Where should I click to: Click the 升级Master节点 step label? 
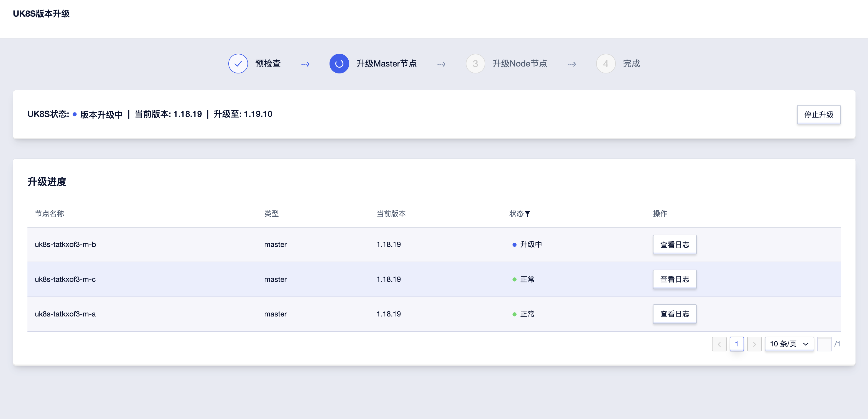[387, 64]
